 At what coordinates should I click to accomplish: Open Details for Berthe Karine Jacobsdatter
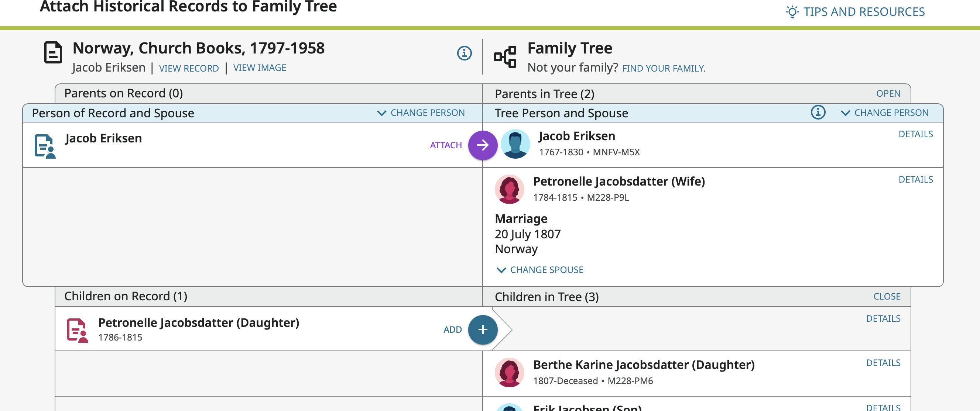click(883, 363)
